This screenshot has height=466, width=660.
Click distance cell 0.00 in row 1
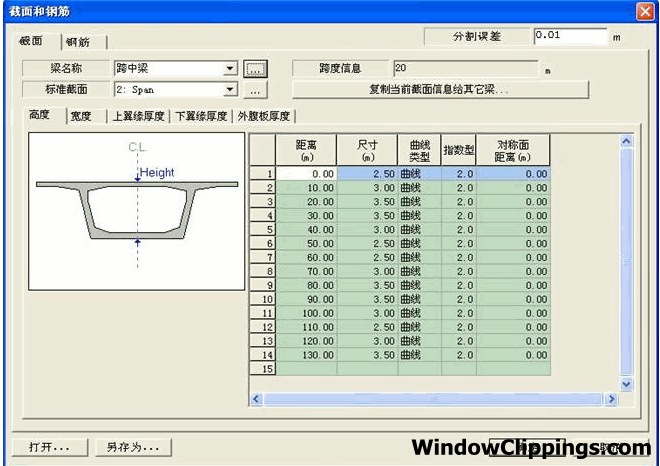pos(306,173)
